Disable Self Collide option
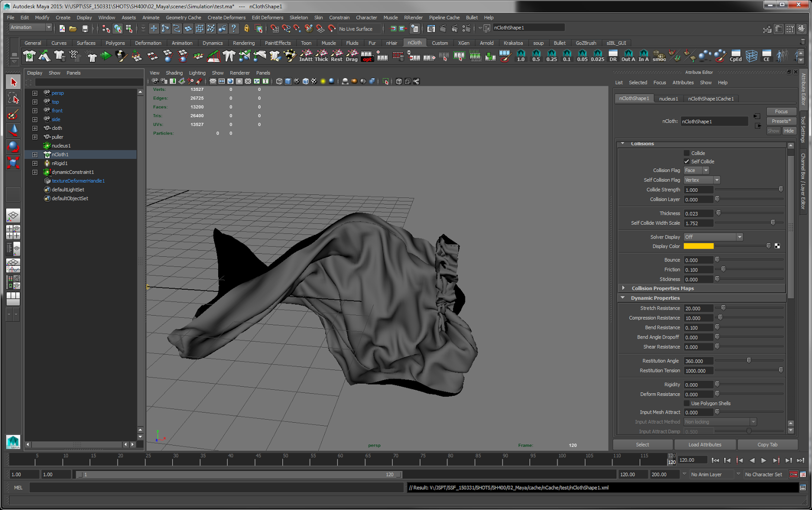Viewport: 812px width, 510px height. point(687,161)
